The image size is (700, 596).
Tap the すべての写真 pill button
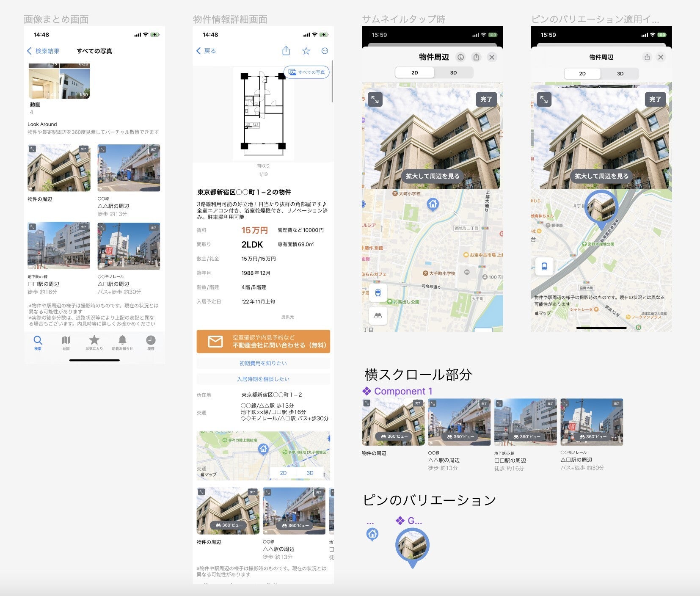click(307, 72)
